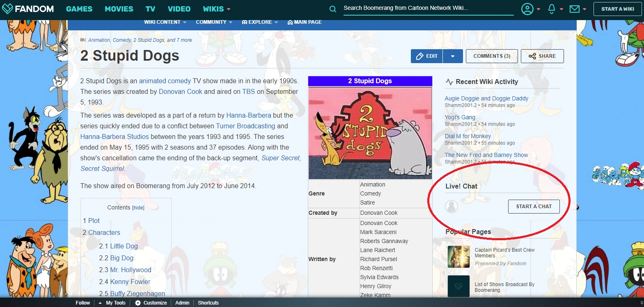Open the Admin toolbar item

tap(182, 303)
